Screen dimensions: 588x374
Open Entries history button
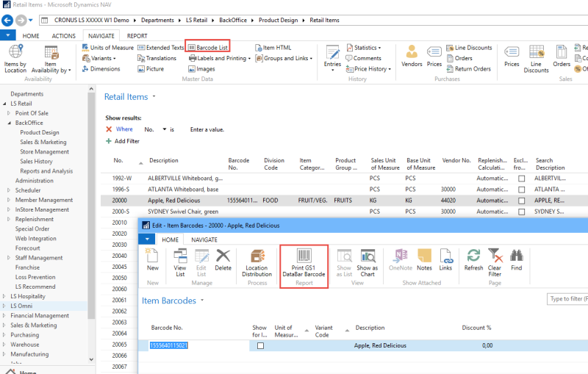(333, 58)
